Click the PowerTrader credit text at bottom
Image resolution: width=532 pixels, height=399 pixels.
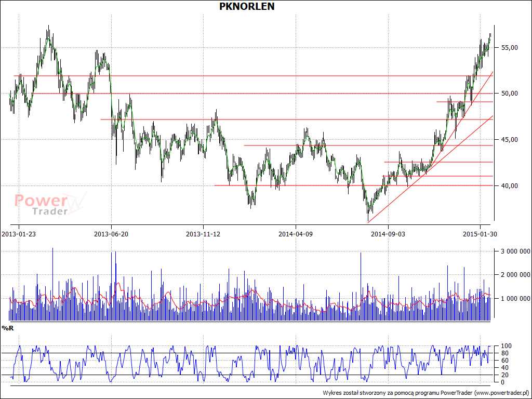point(426,393)
